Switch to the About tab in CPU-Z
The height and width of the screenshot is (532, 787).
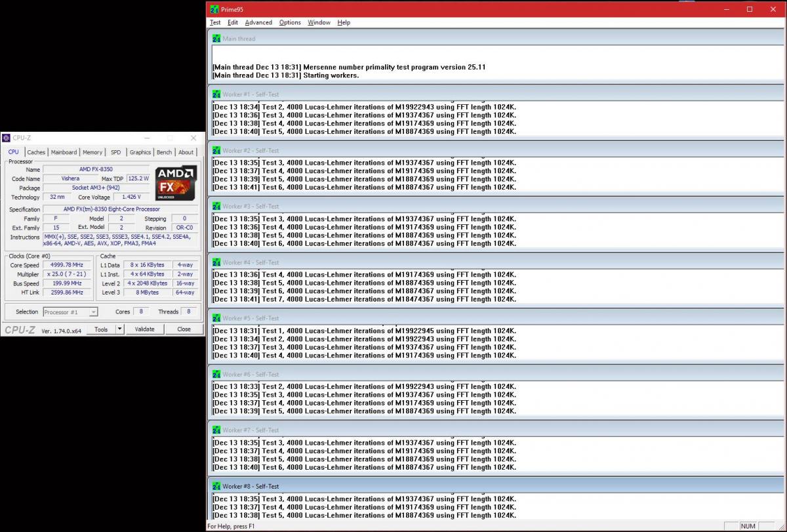tap(186, 152)
